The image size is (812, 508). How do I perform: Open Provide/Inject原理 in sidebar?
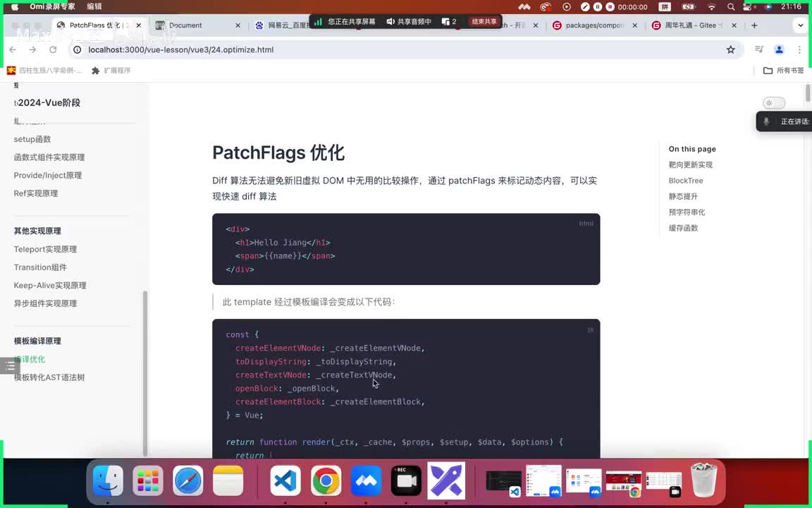48,175
